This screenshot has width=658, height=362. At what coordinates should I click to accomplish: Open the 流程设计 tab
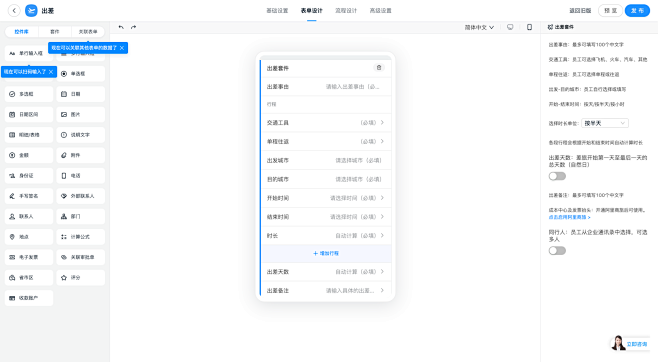coord(346,10)
